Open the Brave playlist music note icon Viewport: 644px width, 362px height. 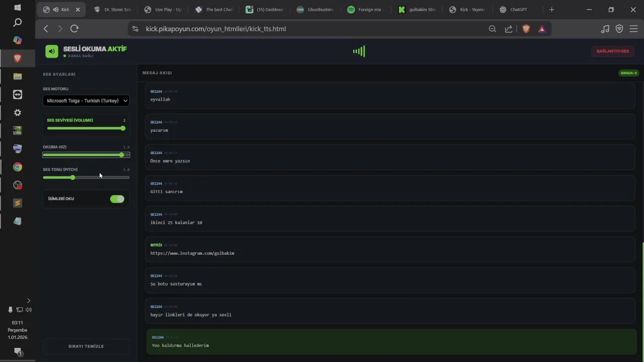(605, 29)
